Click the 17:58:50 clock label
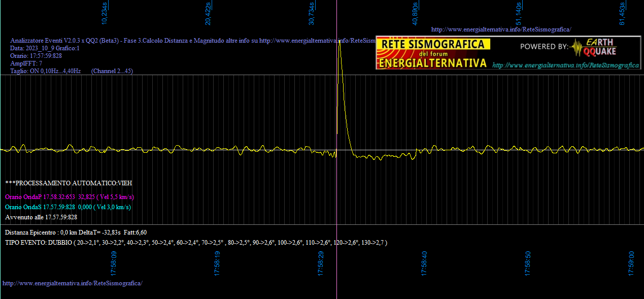 pyautogui.click(x=528, y=263)
